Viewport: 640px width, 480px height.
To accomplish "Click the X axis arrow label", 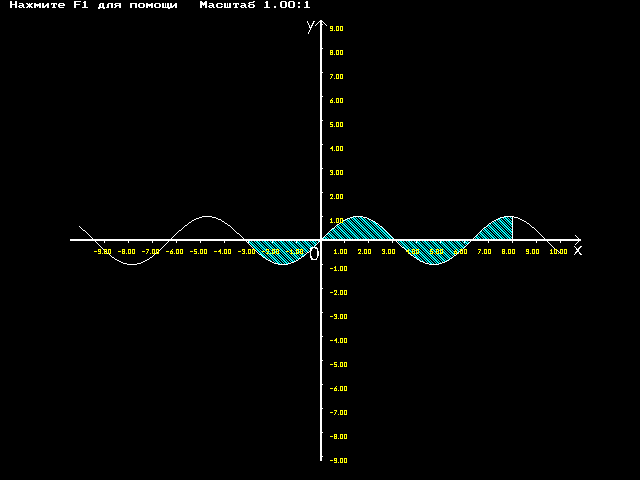I will 578,250.
